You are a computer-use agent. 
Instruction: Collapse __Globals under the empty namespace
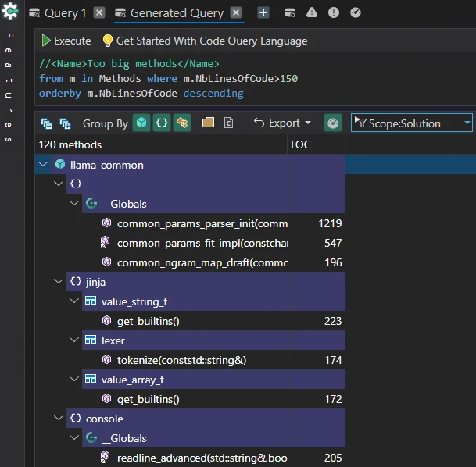(74, 203)
